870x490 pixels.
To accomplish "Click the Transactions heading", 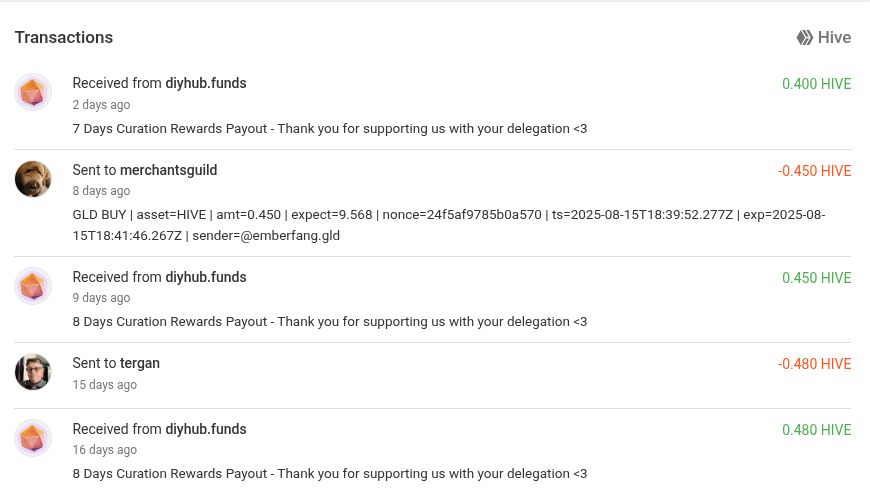I will pyautogui.click(x=64, y=38).
